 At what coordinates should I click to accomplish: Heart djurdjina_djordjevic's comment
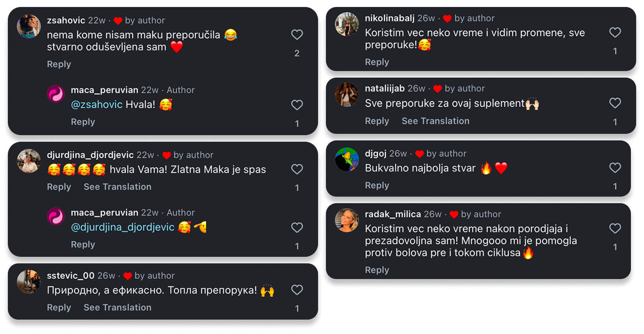(297, 170)
